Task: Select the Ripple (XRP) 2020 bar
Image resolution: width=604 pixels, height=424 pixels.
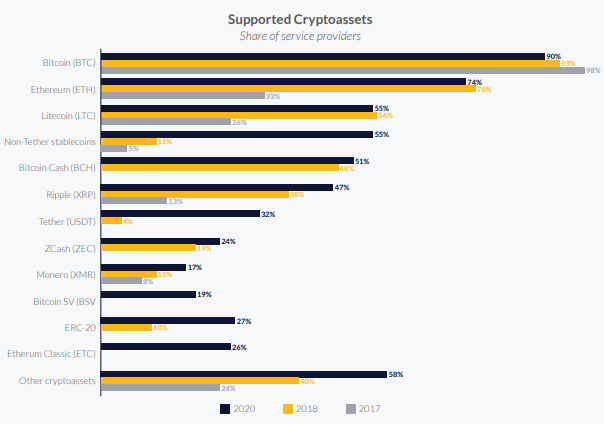Action: (217, 187)
